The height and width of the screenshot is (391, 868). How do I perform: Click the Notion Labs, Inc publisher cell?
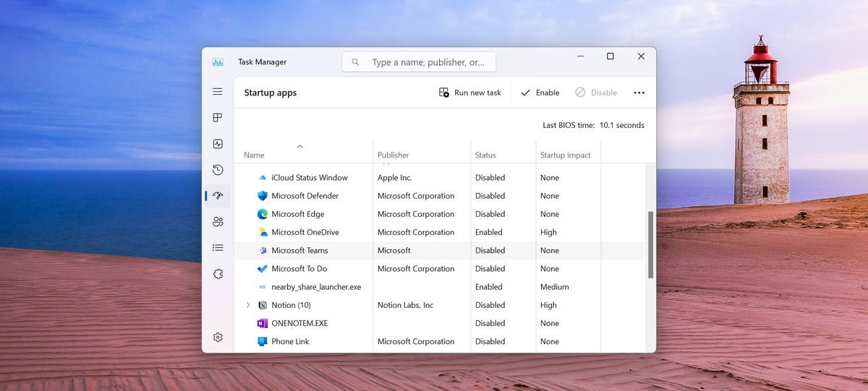coord(405,305)
